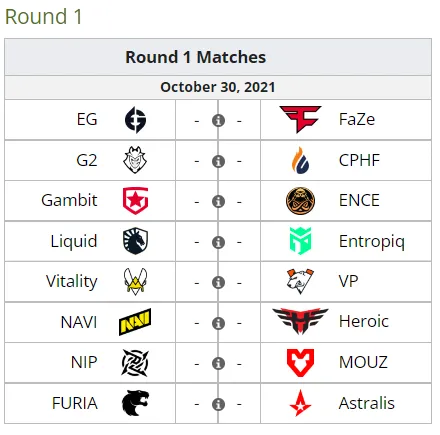Expand info icon for Liquid vs Entropiq
Screen dimensions: 440x435
pos(218,242)
